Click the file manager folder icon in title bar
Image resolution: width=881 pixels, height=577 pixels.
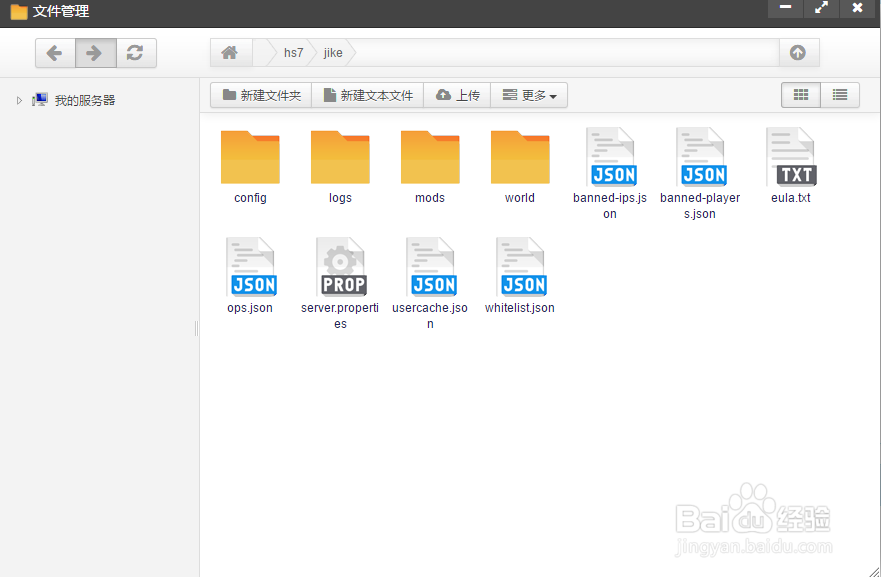point(19,11)
